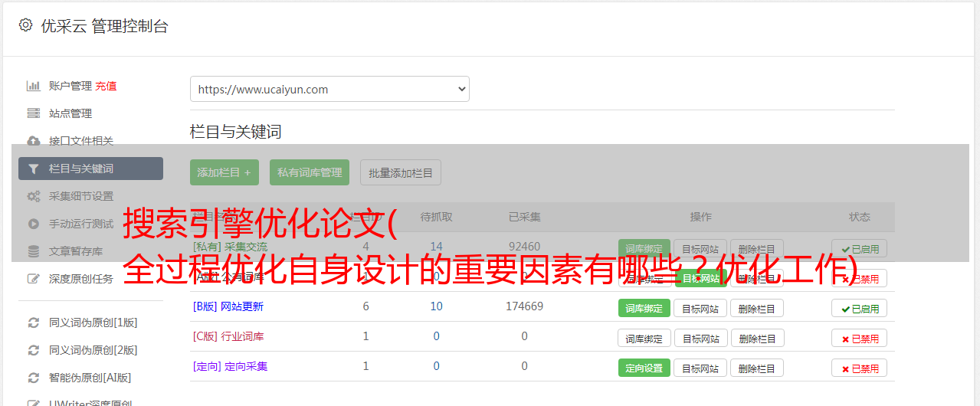Toggle the 已启用 status for 网站更新
The height and width of the screenshot is (406, 980).
[x=860, y=308]
